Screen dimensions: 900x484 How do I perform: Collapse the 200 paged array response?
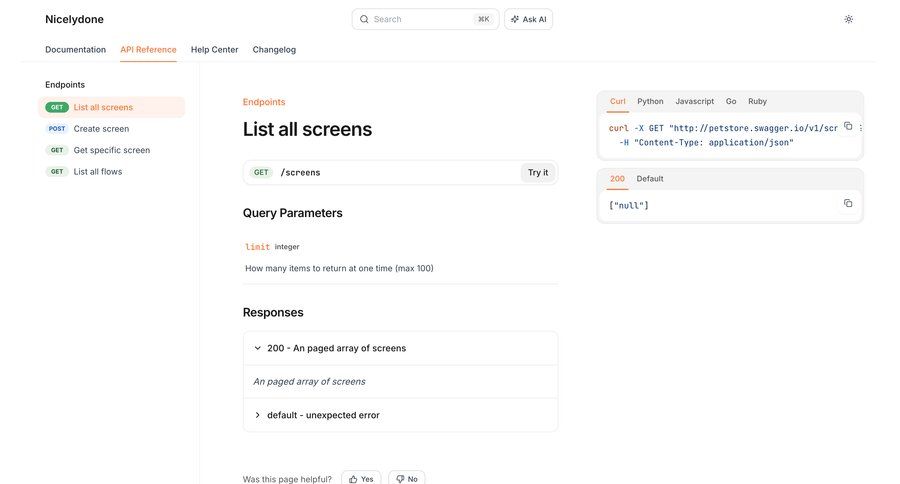tap(257, 348)
